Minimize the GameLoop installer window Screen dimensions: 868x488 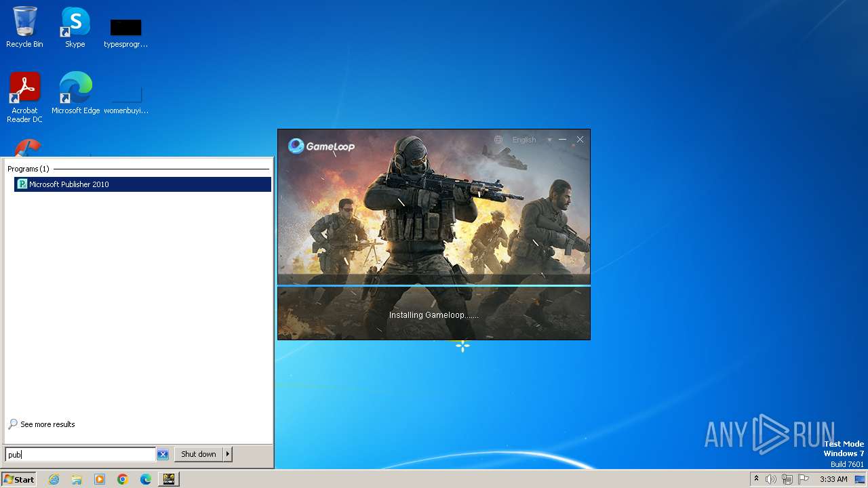(x=563, y=140)
